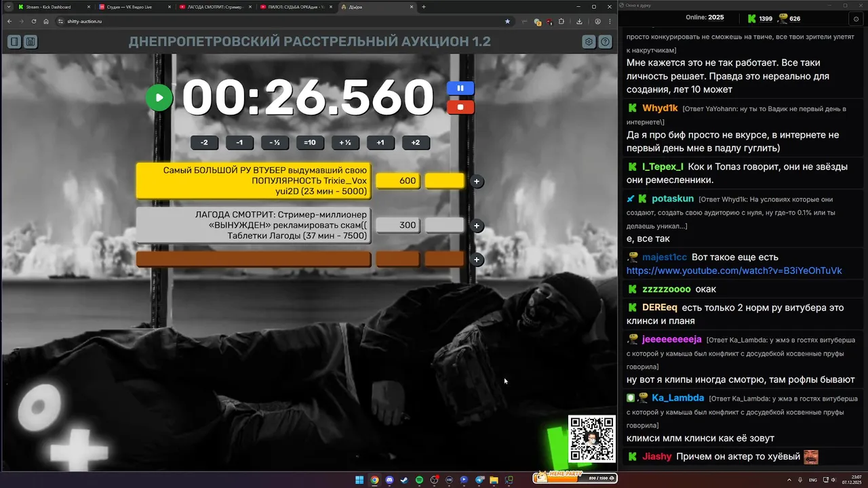The height and width of the screenshot is (488, 868).
Task: Click the +½ timer adjustment button
Action: (x=345, y=142)
